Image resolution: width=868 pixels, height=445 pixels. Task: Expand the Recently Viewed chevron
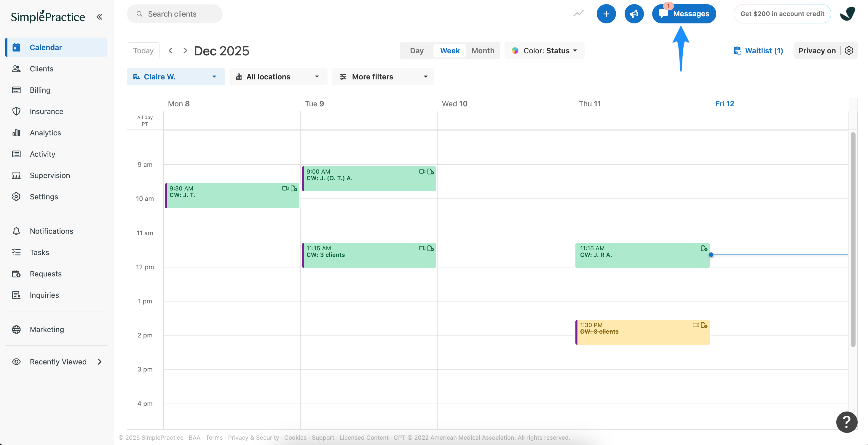click(99, 362)
